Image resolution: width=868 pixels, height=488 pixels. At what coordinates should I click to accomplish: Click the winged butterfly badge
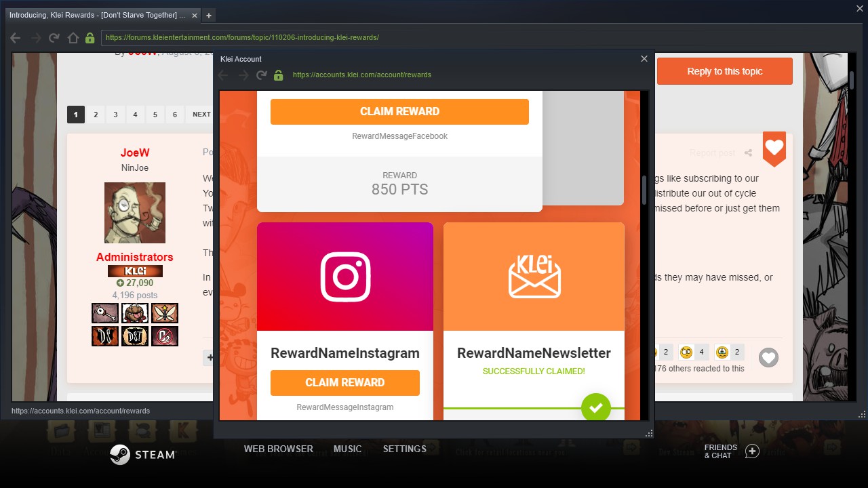pos(165,313)
